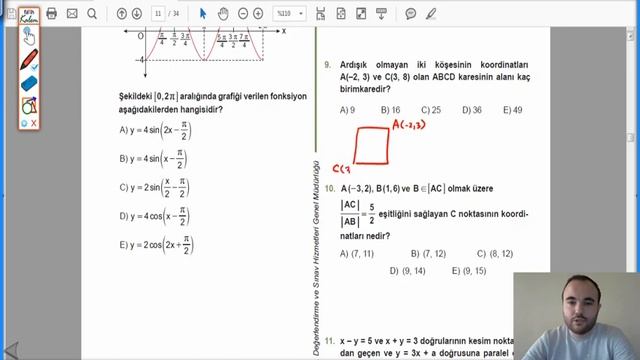The height and width of the screenshot is (360, 640).
Task: Click the webcam video overlay of the instructor
Action: [x=576, y=316]
